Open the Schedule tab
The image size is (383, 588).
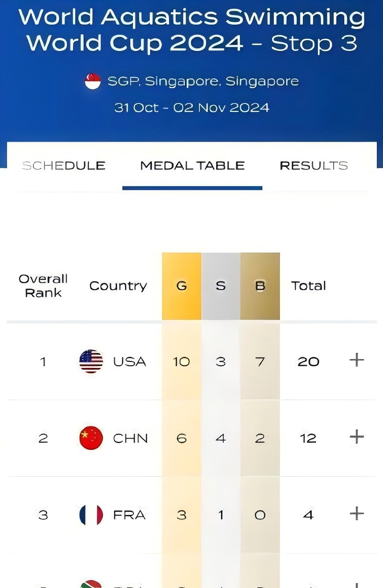point(64,165)
